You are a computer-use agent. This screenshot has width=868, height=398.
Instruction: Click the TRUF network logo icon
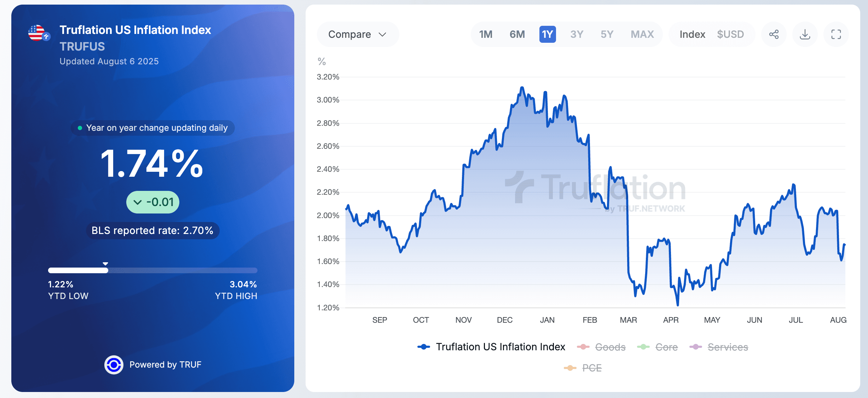(114, 364)
